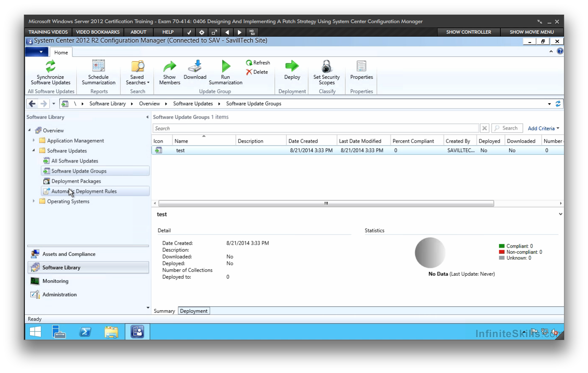Clear search with the X button

(484, 128)
